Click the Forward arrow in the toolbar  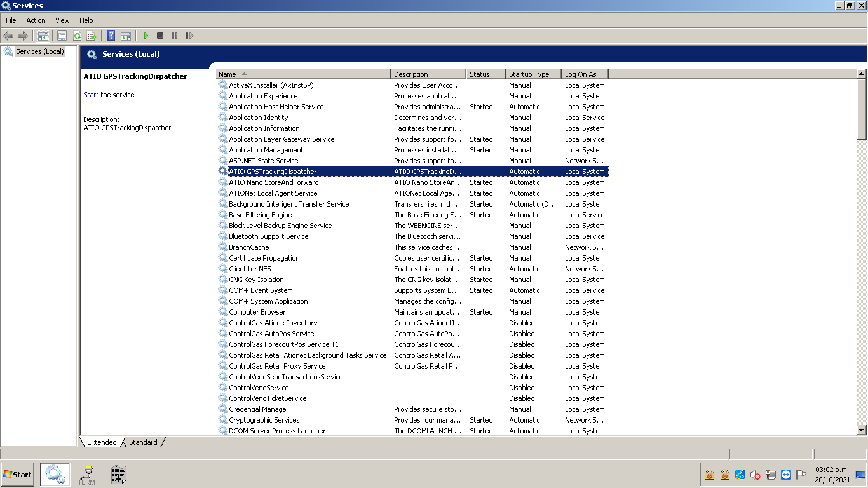pos(23,36)
